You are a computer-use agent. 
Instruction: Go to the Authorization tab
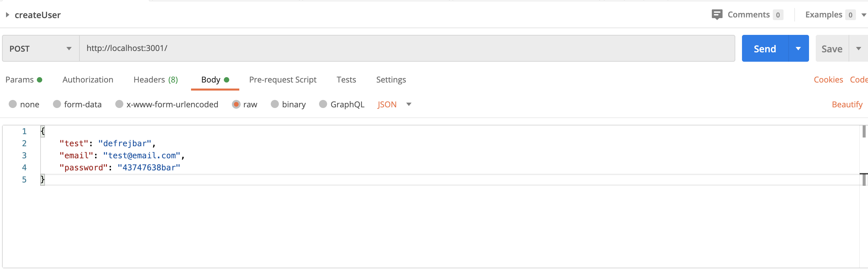click(87, 80)
